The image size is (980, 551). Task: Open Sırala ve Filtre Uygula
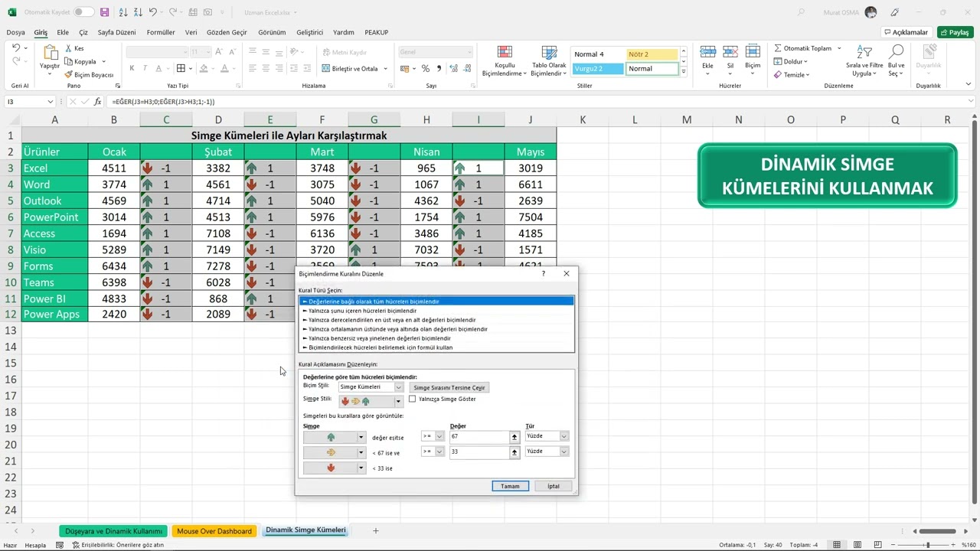(x=864, y=60)
